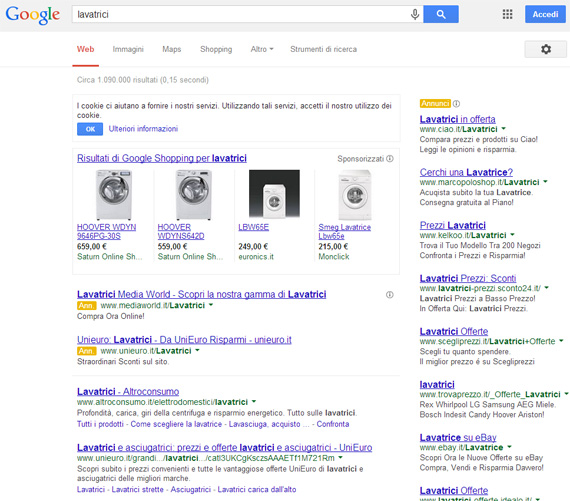Activate voice search microphone icon

(x=415, y=15)
